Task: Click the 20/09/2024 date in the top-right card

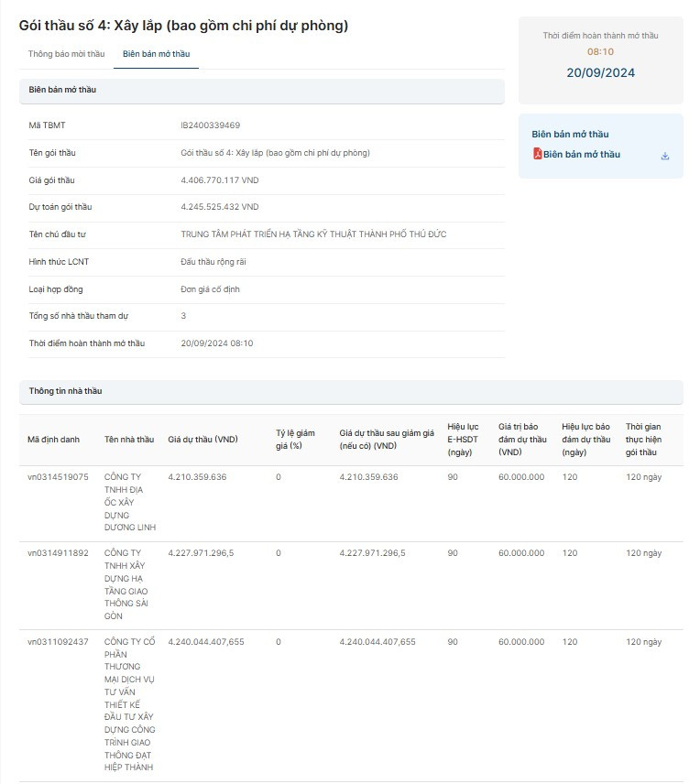Action: [x=600, y=73]
